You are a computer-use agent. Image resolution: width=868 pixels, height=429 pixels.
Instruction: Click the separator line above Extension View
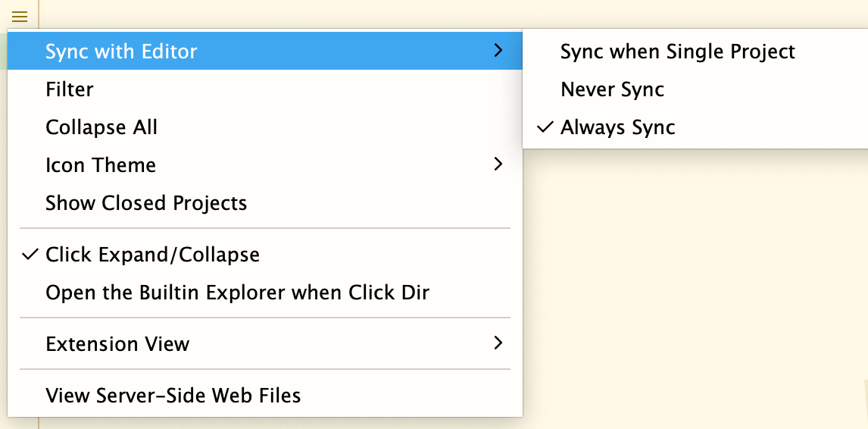pos(265,318)
